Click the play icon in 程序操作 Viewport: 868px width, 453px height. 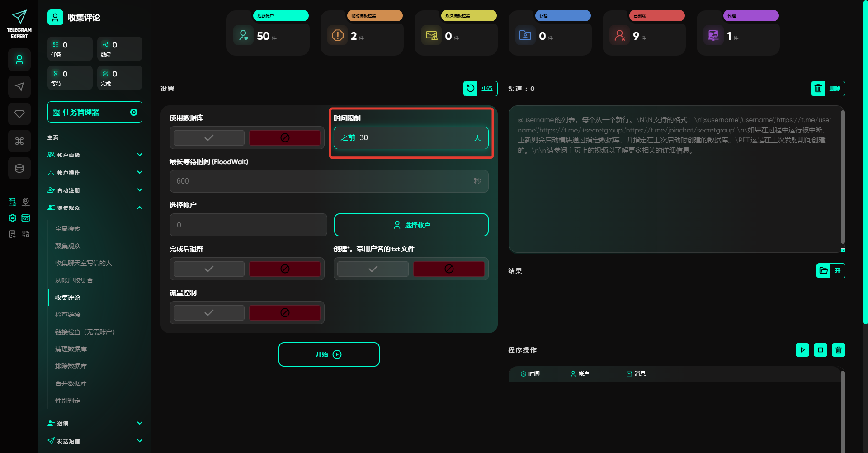(x=802, y=350)
